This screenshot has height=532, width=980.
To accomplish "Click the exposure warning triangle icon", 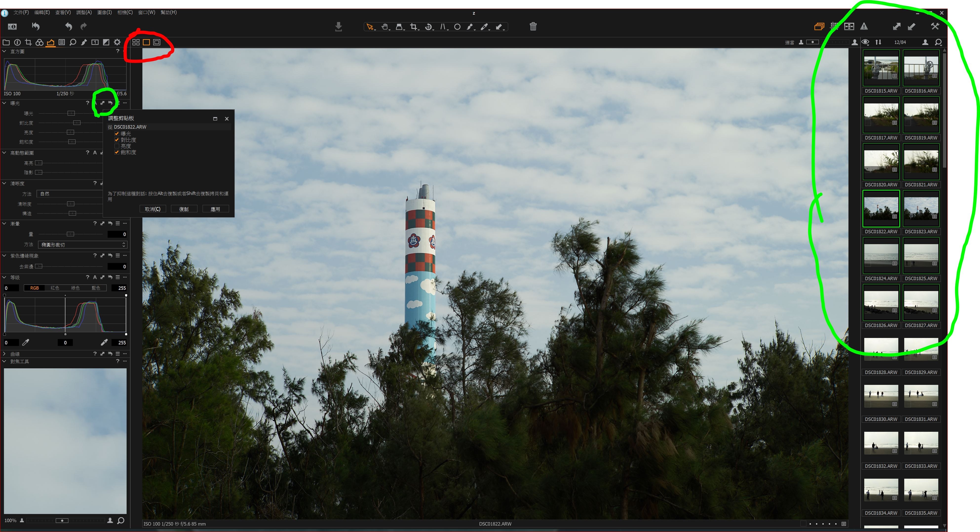I will [x=864, y=26].
